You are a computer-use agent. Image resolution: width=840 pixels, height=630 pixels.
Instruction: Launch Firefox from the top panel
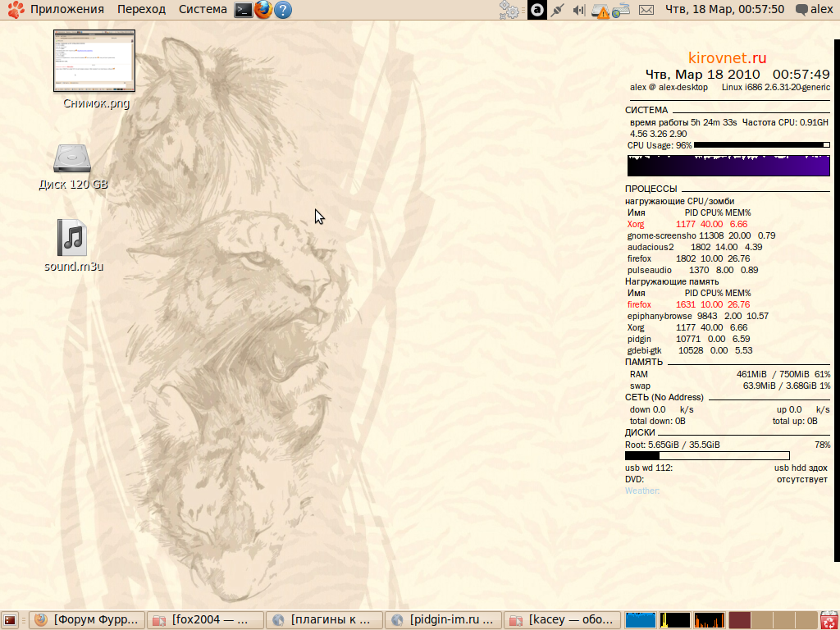262,10
